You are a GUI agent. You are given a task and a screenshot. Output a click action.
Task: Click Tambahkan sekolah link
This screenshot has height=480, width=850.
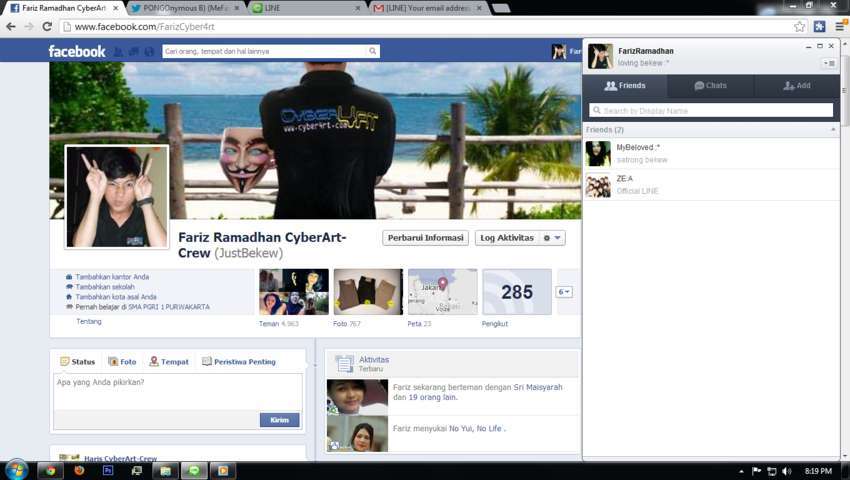pyautogui.click(x=105, y=286)
